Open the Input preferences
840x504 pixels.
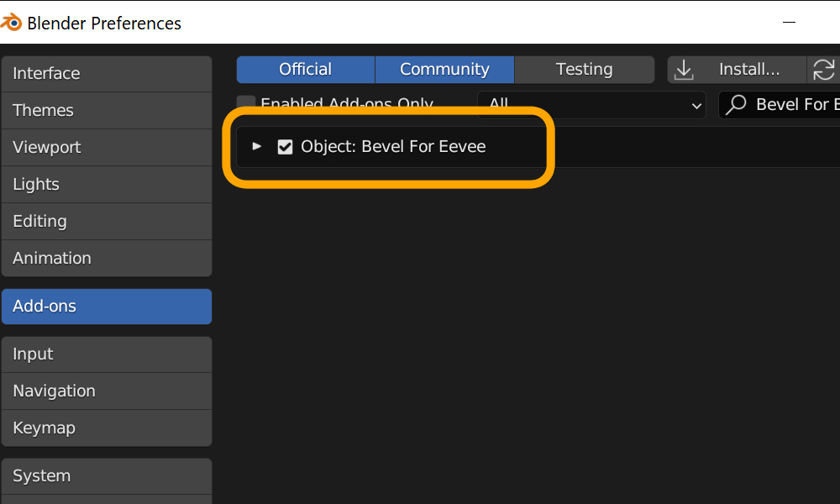[x=107, y=354]
